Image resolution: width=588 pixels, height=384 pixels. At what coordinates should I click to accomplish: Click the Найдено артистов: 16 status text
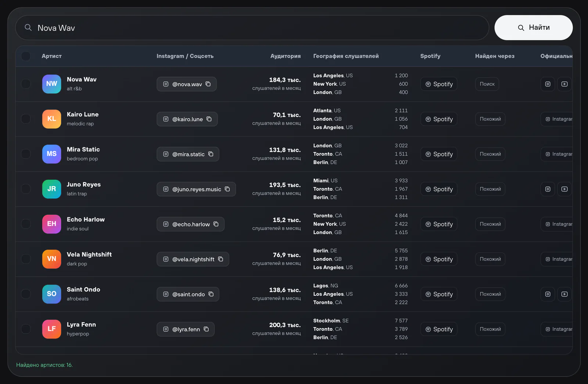click(44, 365)
